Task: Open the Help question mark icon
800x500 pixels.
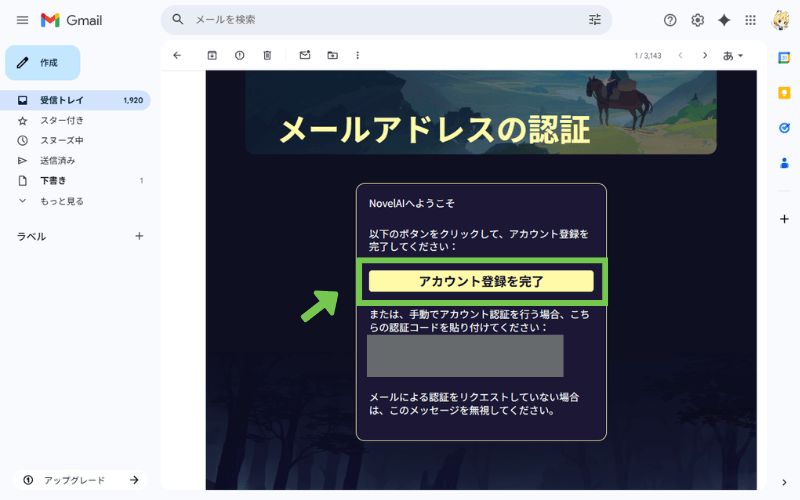Action: pyautogui.click(x=670, y=20)
